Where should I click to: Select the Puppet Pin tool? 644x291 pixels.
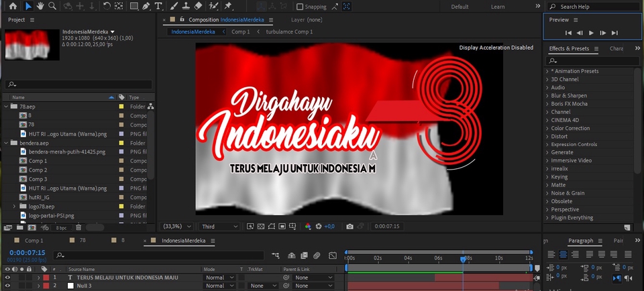[x=228, y=6]
